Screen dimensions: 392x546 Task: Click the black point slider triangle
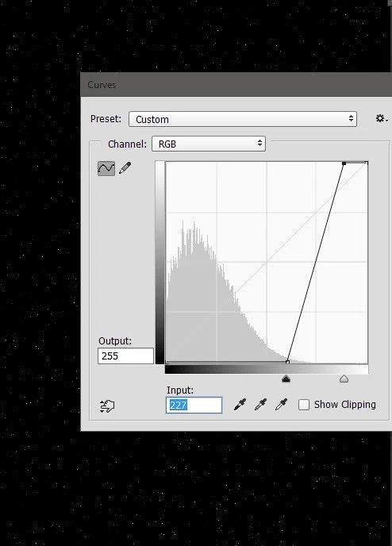click(x=286, y=379)
